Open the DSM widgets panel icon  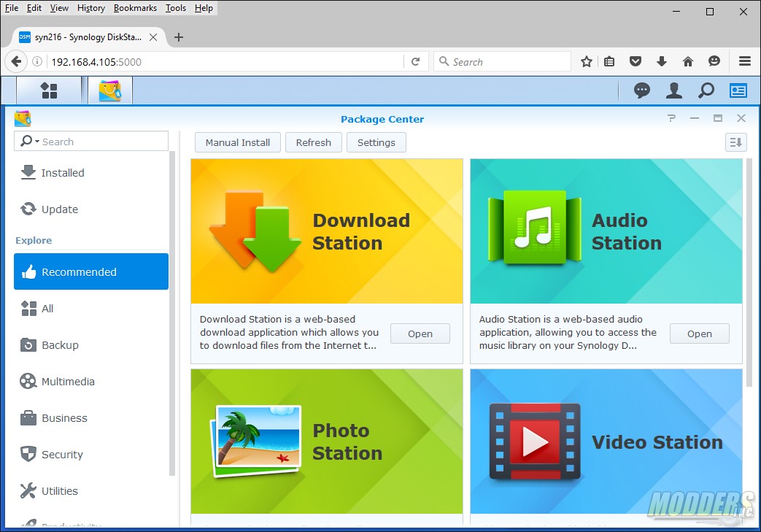pos(738,90)
